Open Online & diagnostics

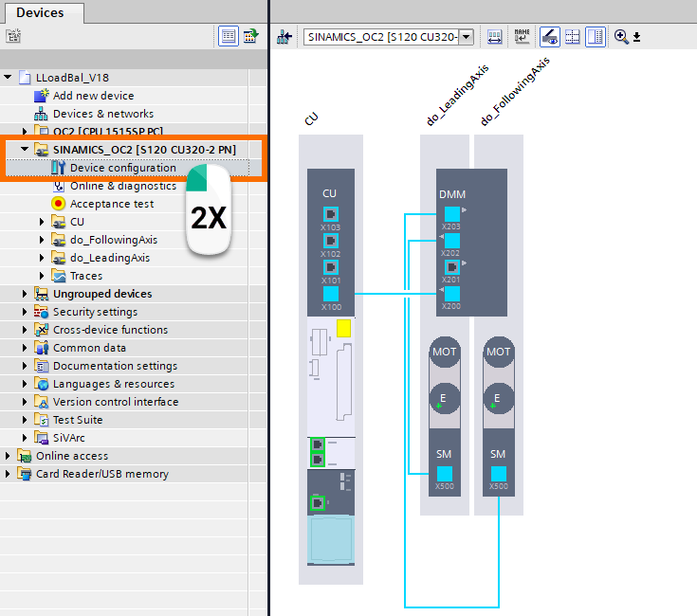pos(123,186)
